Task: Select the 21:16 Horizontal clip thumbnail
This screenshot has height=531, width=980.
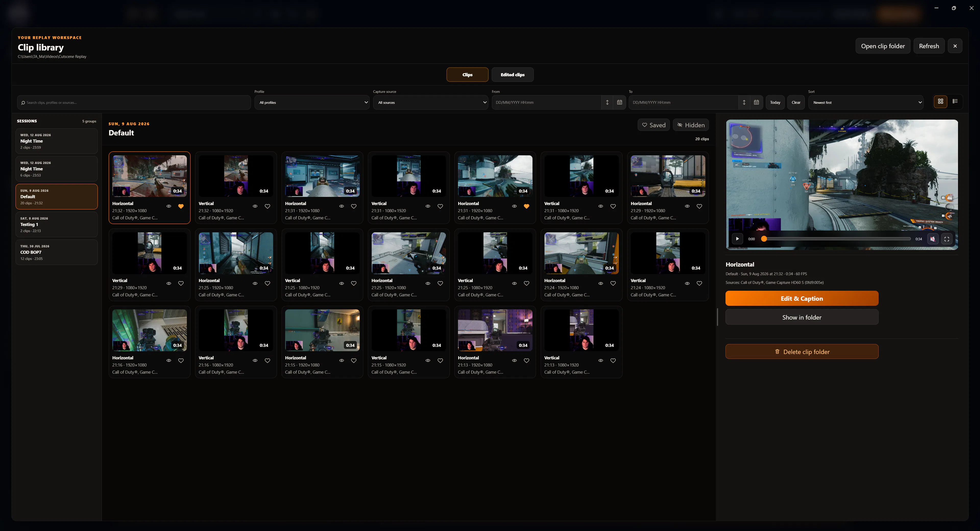Action: 150,330
